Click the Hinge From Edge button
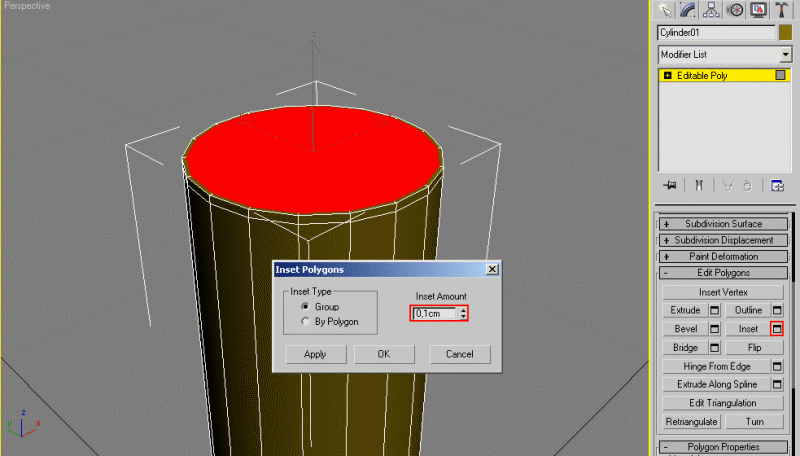 716,366
